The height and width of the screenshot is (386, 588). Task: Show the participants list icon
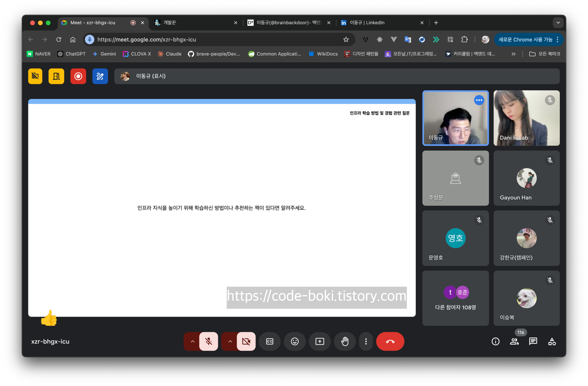(514, 341)
